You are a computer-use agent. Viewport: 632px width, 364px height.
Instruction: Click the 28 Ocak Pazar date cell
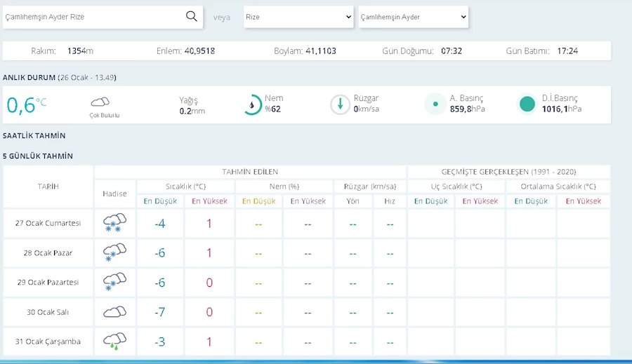48,253
